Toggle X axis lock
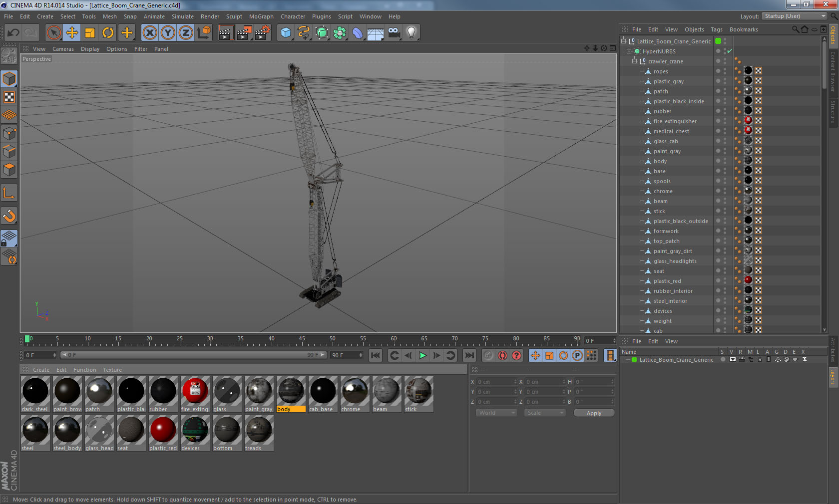Viewport: 839px width, 504px height. tap(150, 33)
